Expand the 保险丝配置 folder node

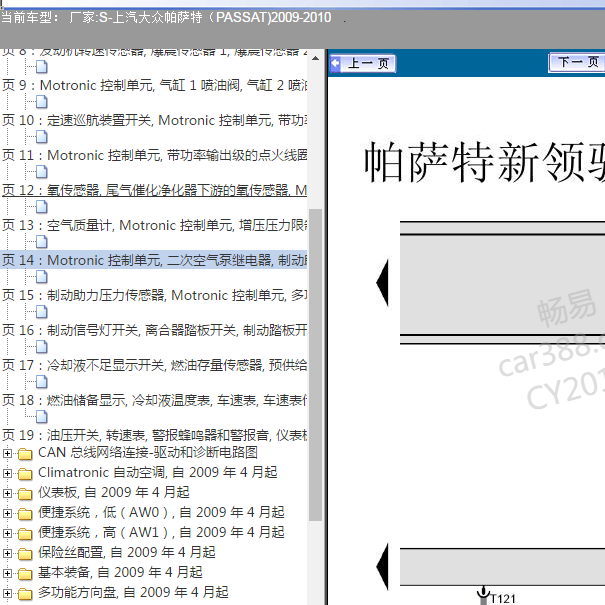point(7,554)
